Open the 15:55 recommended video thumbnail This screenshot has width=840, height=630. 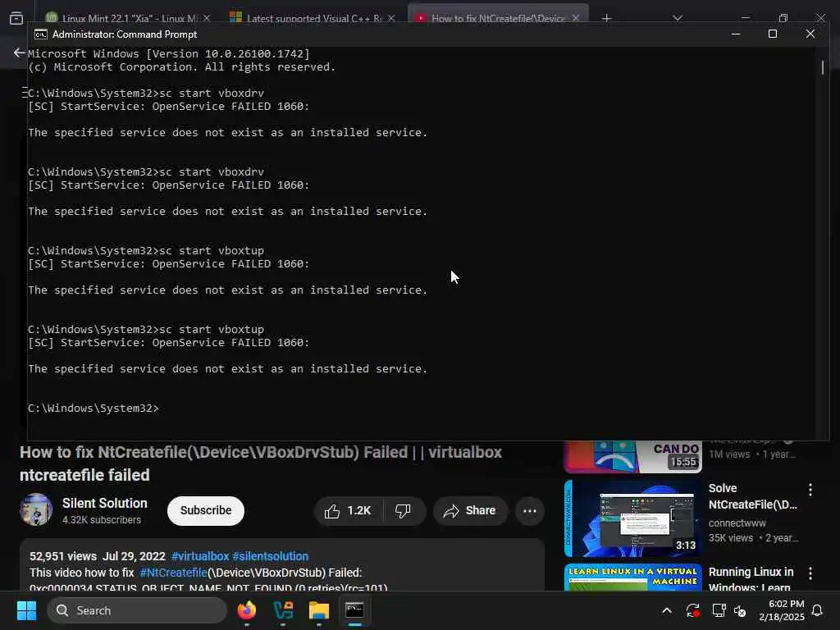click(x=632, y=456)
